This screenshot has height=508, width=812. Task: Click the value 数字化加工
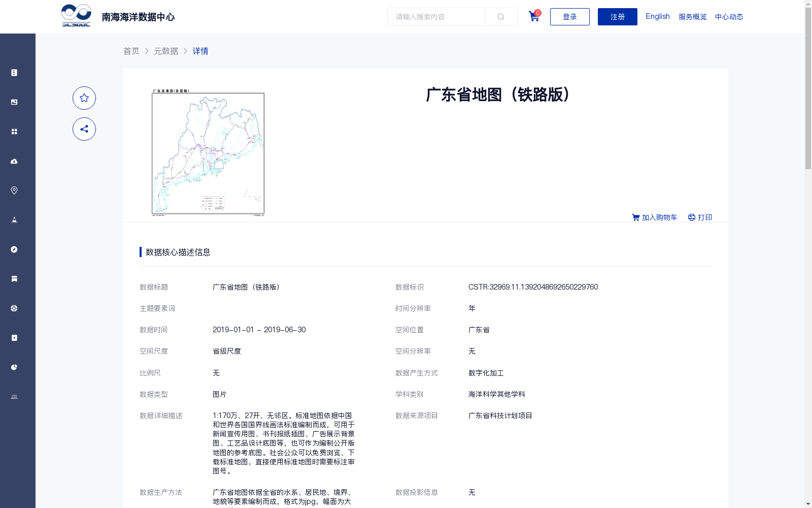(x=486, y=373)
